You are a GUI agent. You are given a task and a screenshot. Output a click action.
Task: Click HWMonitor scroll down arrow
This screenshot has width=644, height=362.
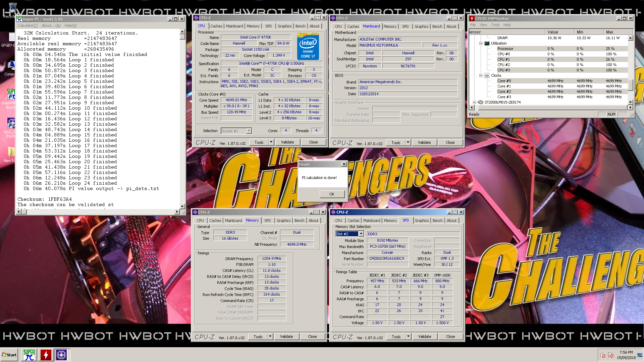(630, 102)
